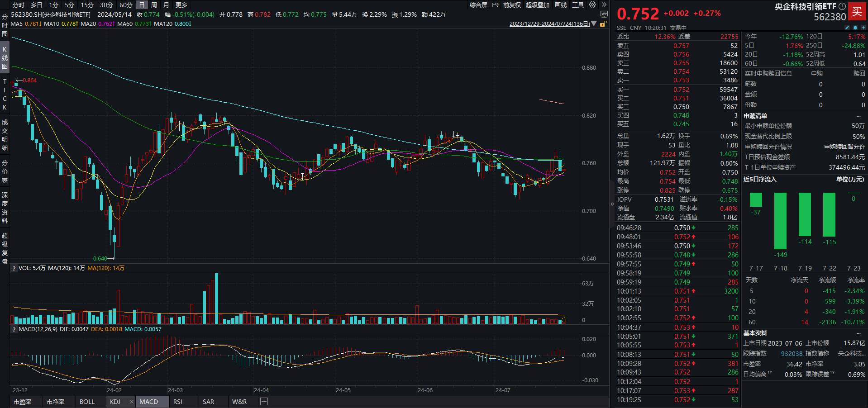Expand the toolbar with double chevron
The height and width of the screenshot is (408, 868).
[x=604, y=5]
